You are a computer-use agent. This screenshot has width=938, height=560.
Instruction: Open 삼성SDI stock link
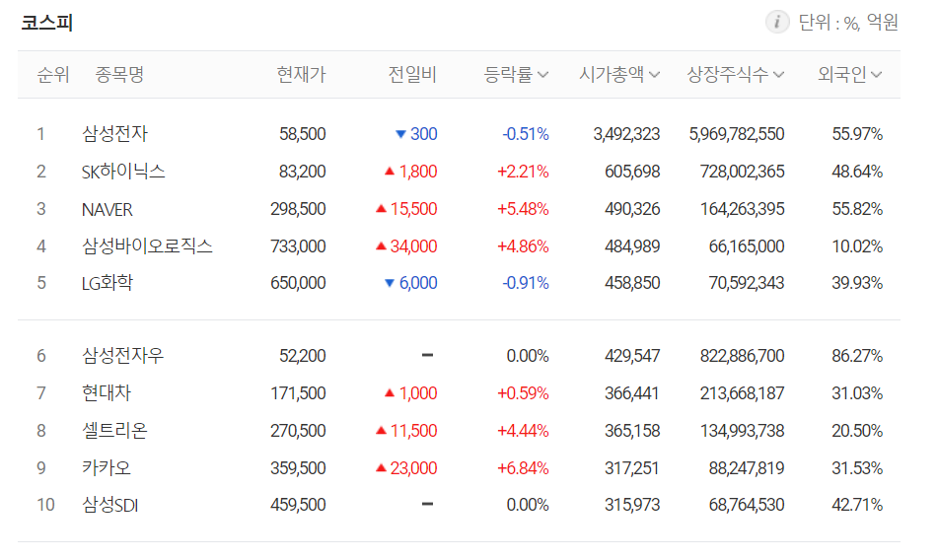[x=110, y=505]
